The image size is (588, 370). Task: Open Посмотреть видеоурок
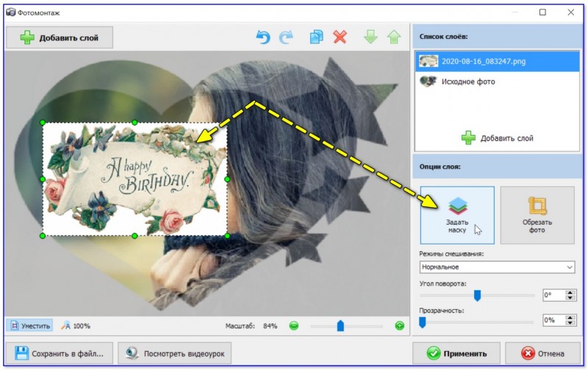tap(174, 353)
